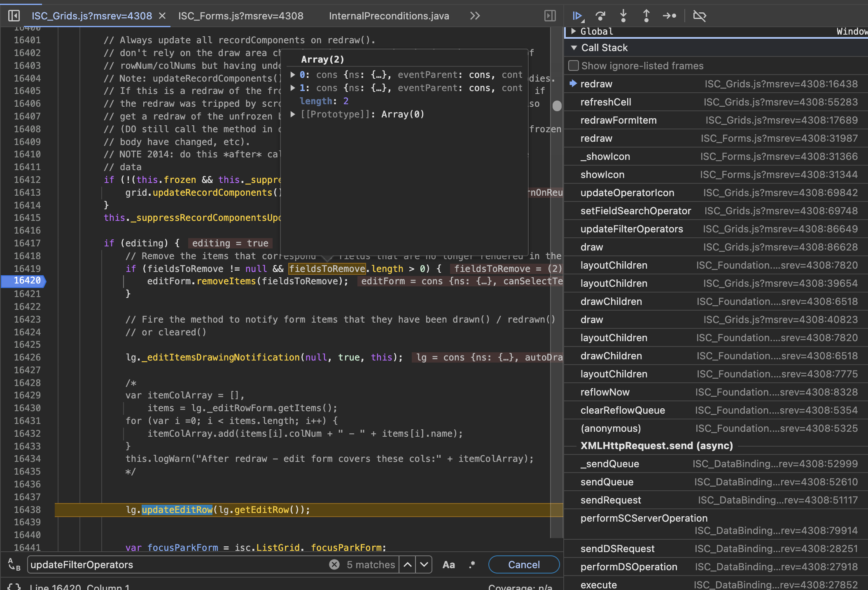Screen dimensions: 868x590
Task: Select the showIcon call stack frame
Action: [x=716, y=175]
